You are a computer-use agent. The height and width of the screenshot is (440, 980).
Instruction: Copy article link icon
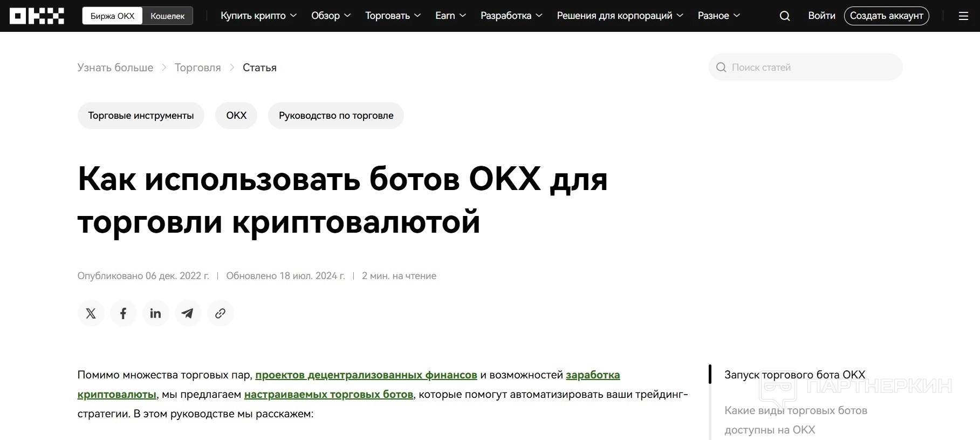pyautogui.click(x=221, y=313)
